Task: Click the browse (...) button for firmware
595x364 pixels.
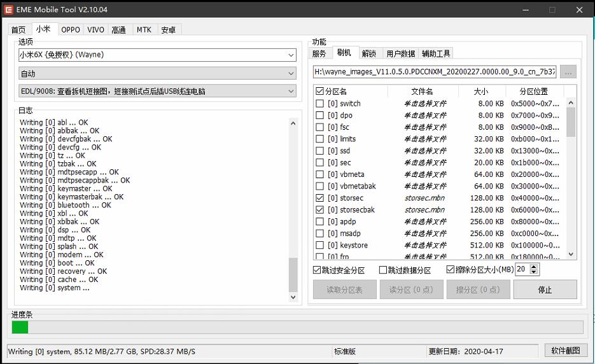Action: coord(568,72)
